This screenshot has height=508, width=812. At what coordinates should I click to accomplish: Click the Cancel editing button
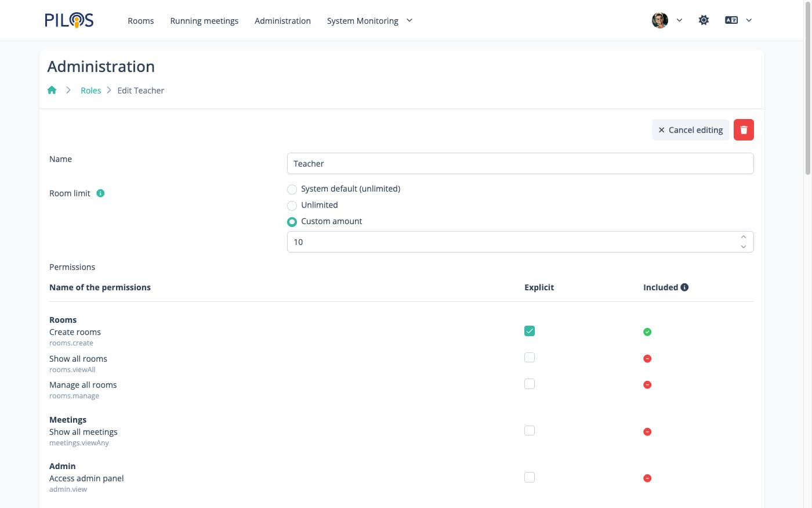690,130
